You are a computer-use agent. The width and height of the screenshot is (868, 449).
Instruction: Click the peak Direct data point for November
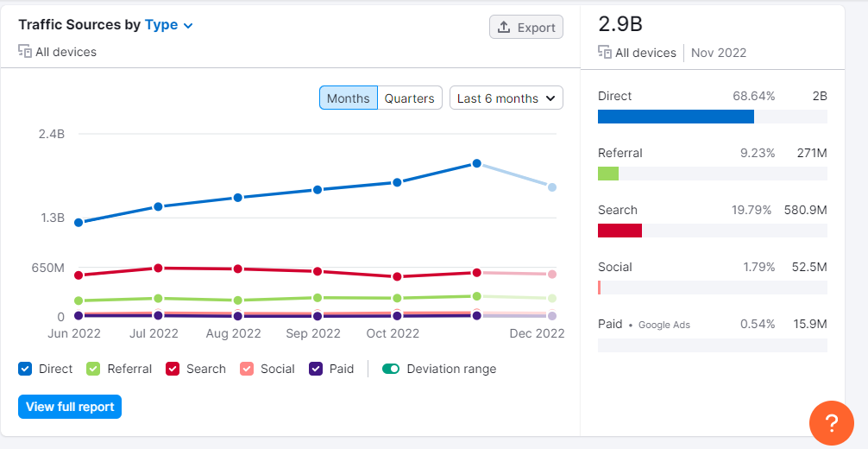point(476,163)
